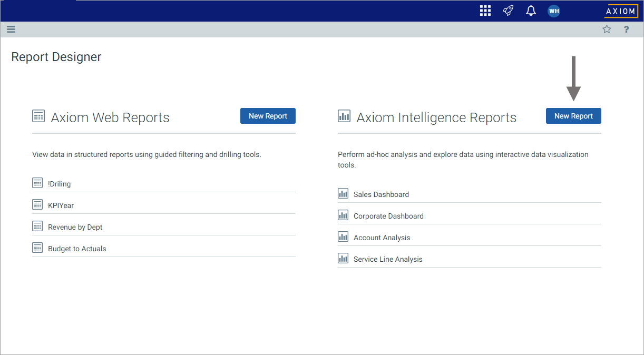Open the hamburger navigation menu
Image resolution: width=644 pixels, height=355 pixels.
click(11, 29)
